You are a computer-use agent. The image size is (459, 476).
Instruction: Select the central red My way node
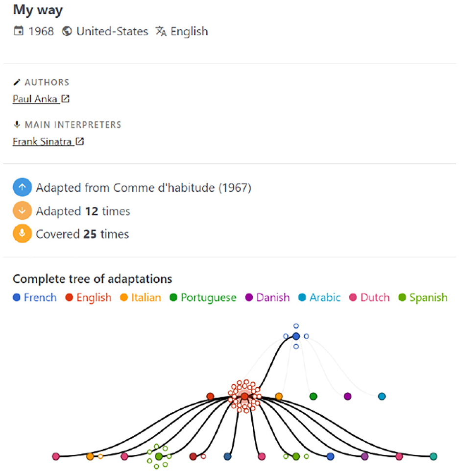[244, 396]
